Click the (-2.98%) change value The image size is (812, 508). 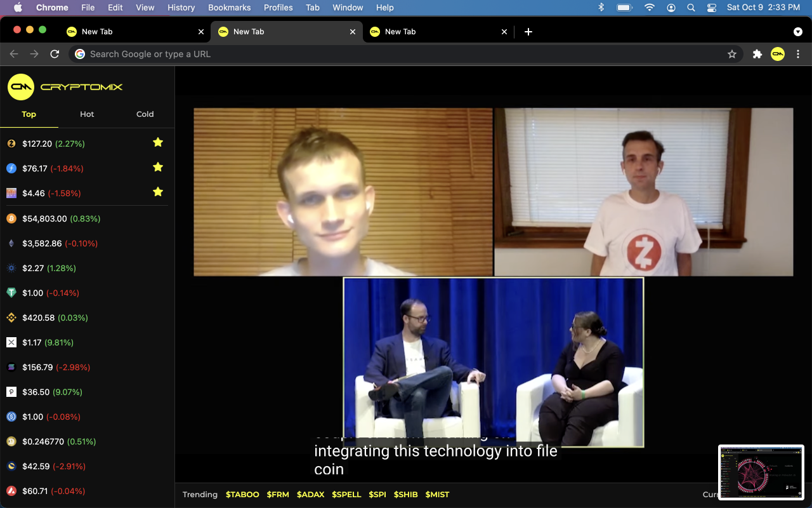73,367
